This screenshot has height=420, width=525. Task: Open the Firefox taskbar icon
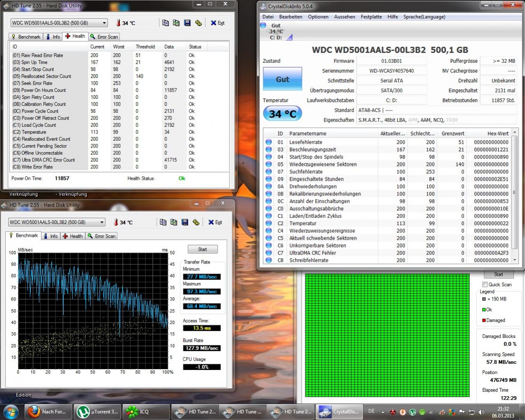click(34, 411)
